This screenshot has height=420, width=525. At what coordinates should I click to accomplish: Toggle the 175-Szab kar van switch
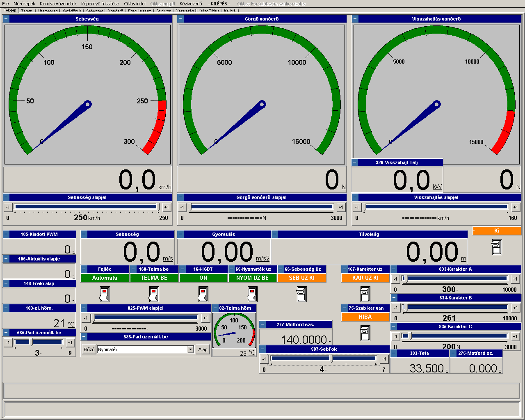[365, 333]
